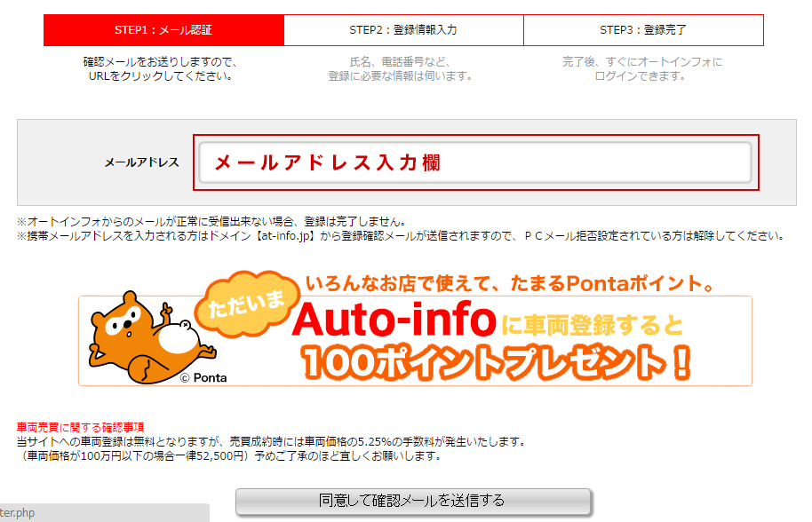Click the ただいま speech bubble on the banner
Image resolution: width=812 pixels, height=522 pixels.
point(247,303)
